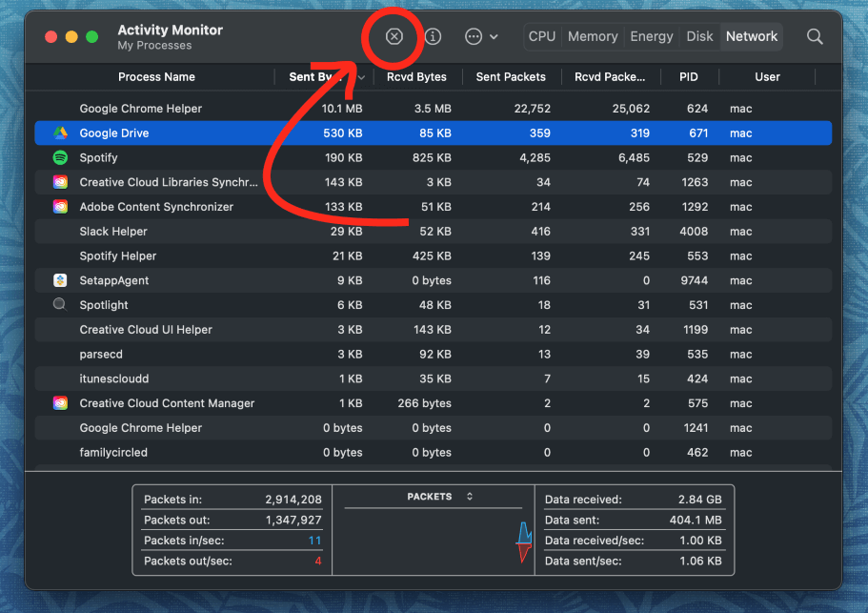Select the familycircled process
The height and width of the screenshot is (613, 868).
click(x=113, y=453)
